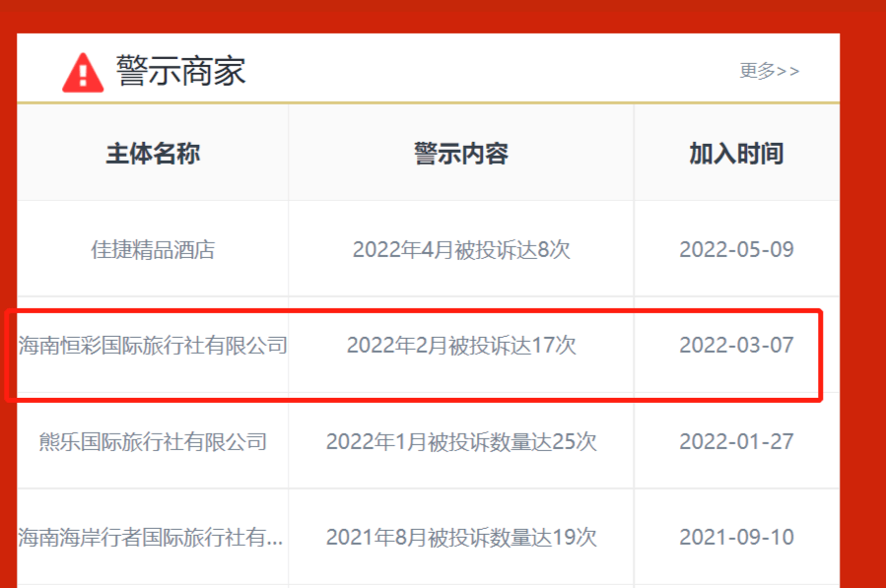The image size is (886, 588).
Task: Click the gold divider line under title
Action: 428,102
